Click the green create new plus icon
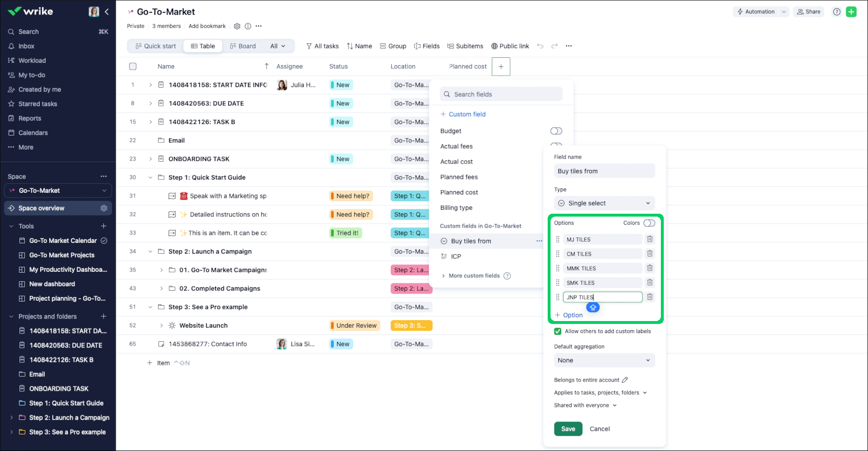868x451 pixels. click(851, 12)
